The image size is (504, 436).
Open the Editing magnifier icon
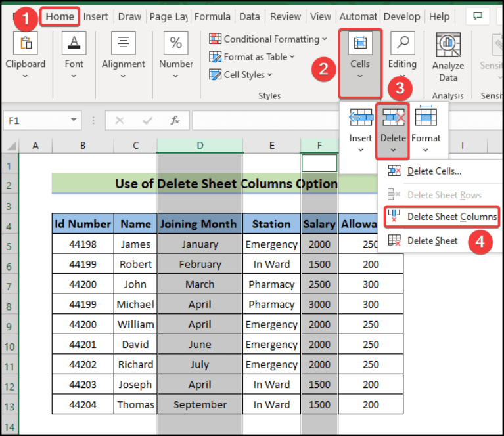pyautogui.click(x=402, y=43)
